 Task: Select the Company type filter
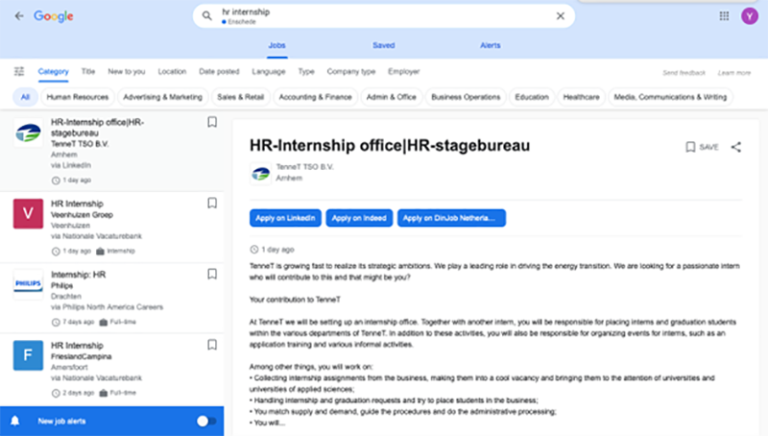point(351,72)
